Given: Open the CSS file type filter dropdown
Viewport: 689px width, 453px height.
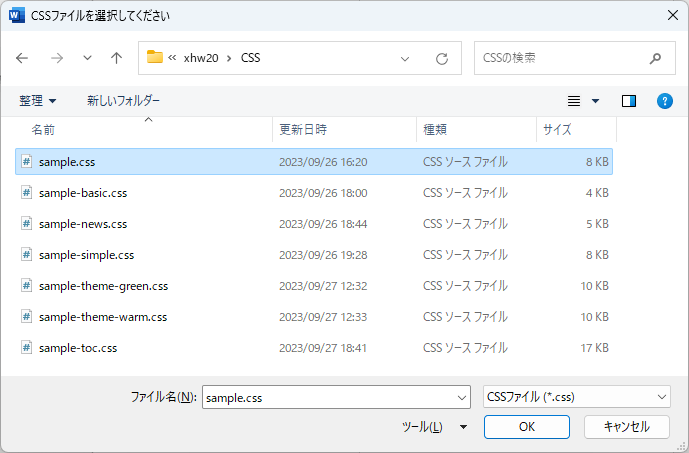Looking at the screenshot, I should (575, 397).
